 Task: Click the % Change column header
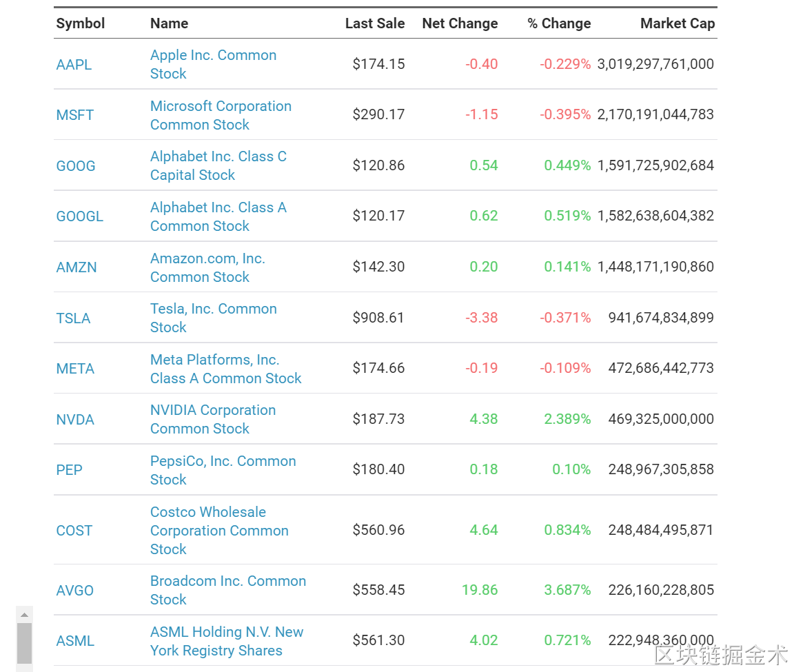559,23
